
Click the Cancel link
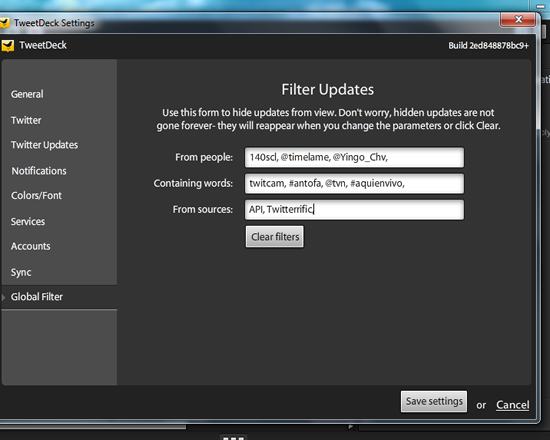[x=512, y=405]
